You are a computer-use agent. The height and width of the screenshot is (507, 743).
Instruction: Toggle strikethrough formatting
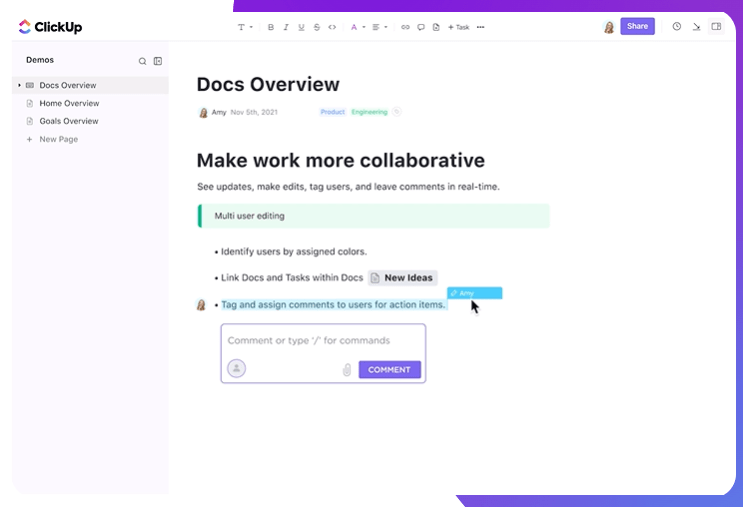point(317,27)
